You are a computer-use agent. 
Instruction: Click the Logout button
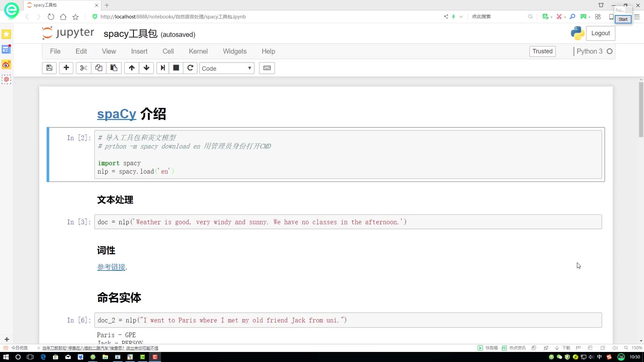[x=600, y=33]
